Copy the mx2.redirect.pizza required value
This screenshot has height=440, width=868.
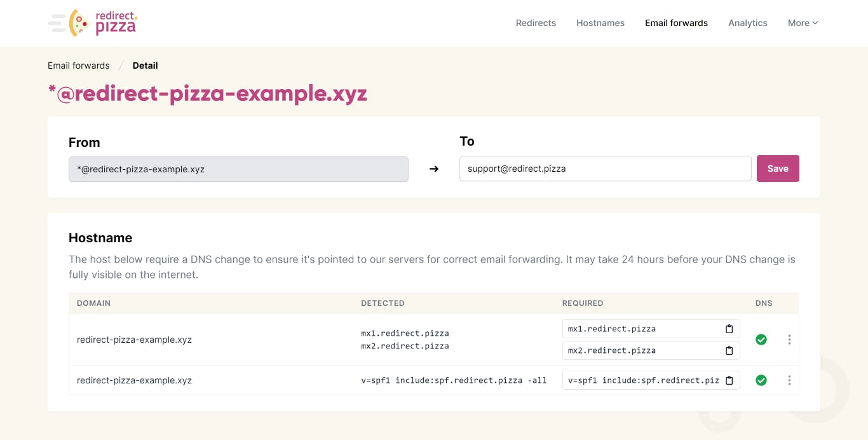tap(729, 350)
